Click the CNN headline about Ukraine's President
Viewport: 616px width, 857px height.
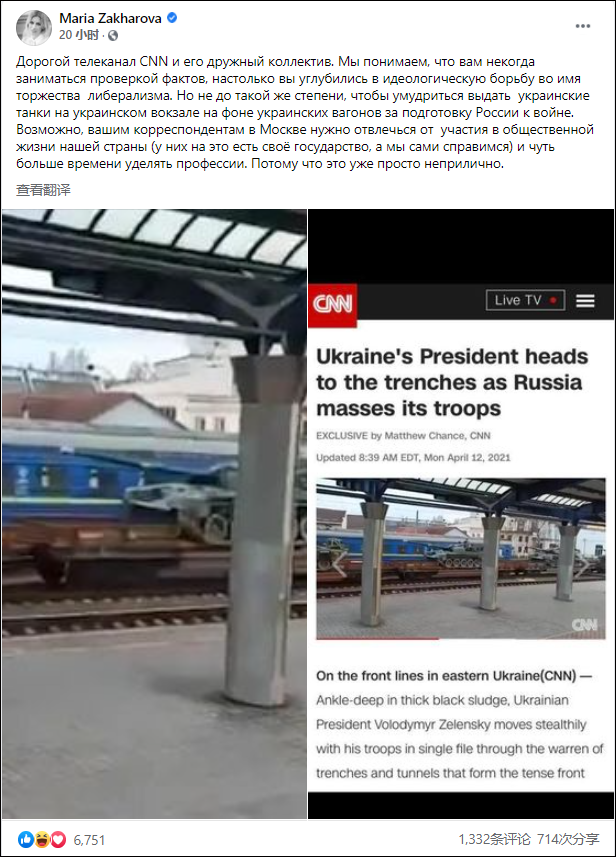(x=452, y=383)
